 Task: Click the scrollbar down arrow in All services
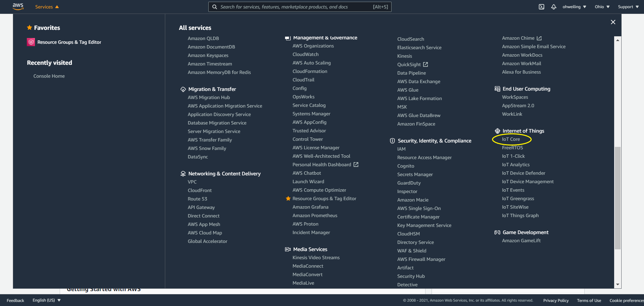(x=618, y=285)
